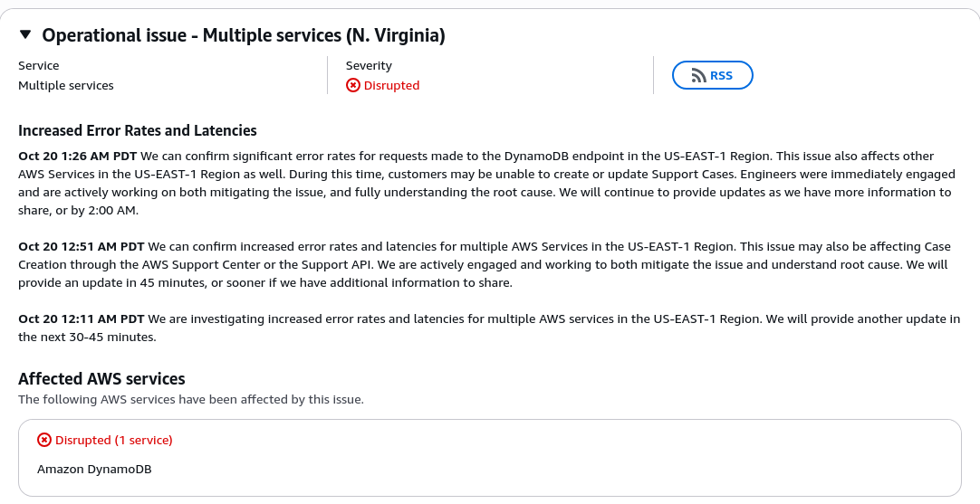This screenshot has height=504, width=980.
Task: Click the "next 30-45 minutes" update text
Action: (x=87, y=337)
